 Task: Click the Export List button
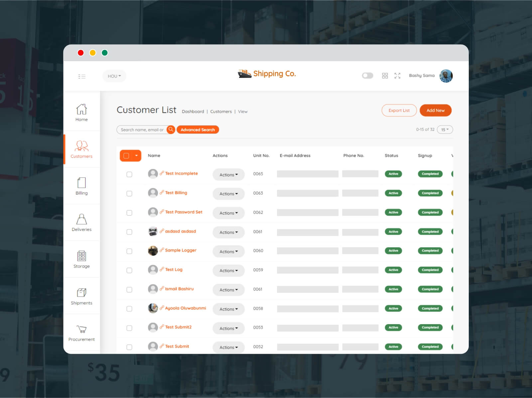399,110
